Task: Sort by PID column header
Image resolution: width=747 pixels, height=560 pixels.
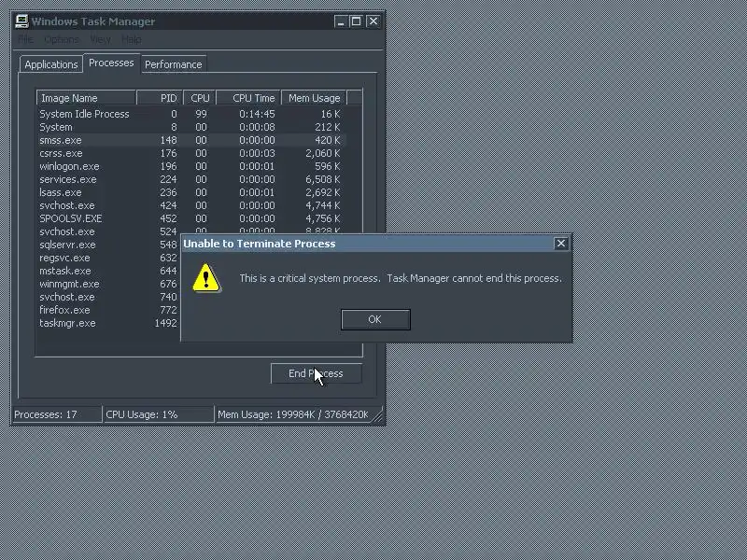Action: pos(160,98)
